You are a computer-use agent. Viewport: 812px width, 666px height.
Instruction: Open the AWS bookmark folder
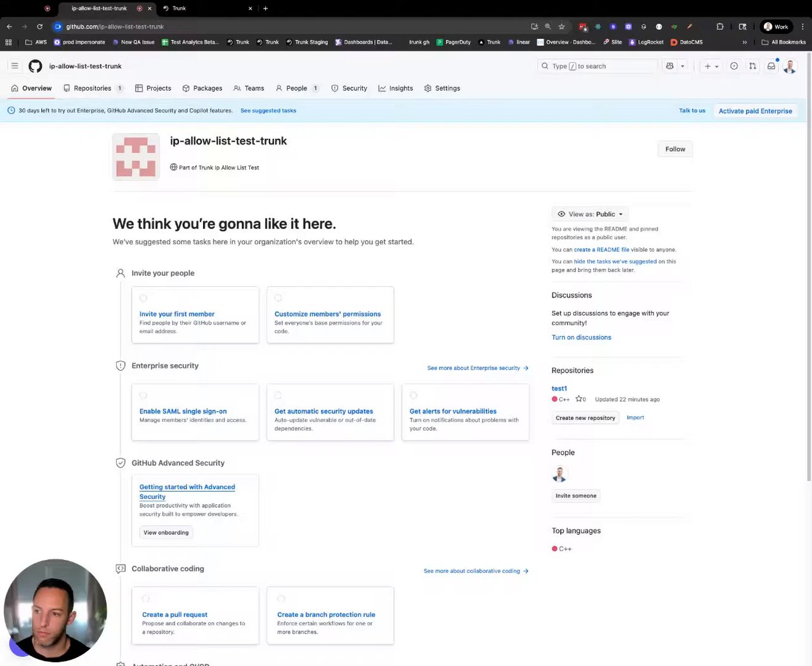(x=36, y=42)
